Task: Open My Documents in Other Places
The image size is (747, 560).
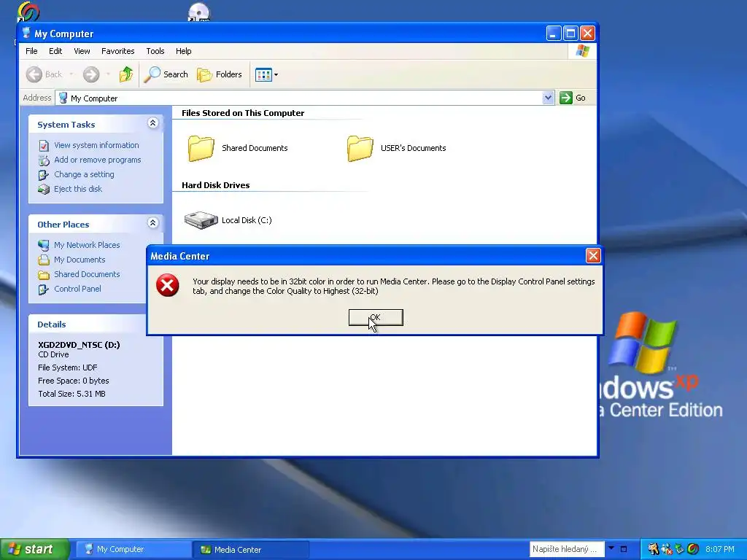Action: (80, 260)
